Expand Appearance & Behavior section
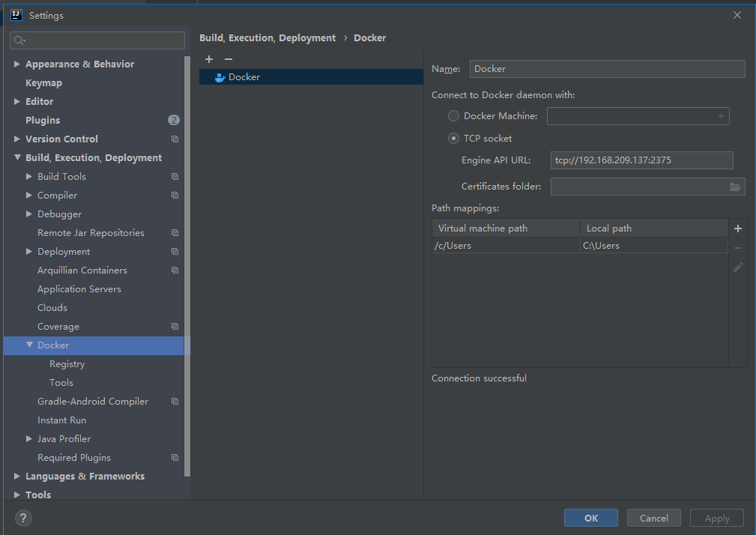 point(17,64)
